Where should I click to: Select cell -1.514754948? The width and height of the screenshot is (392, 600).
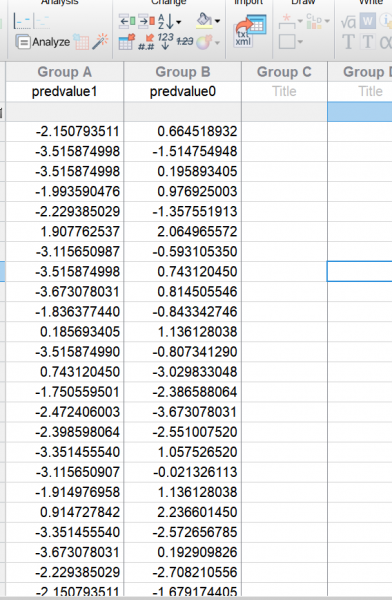coord(183,152)
